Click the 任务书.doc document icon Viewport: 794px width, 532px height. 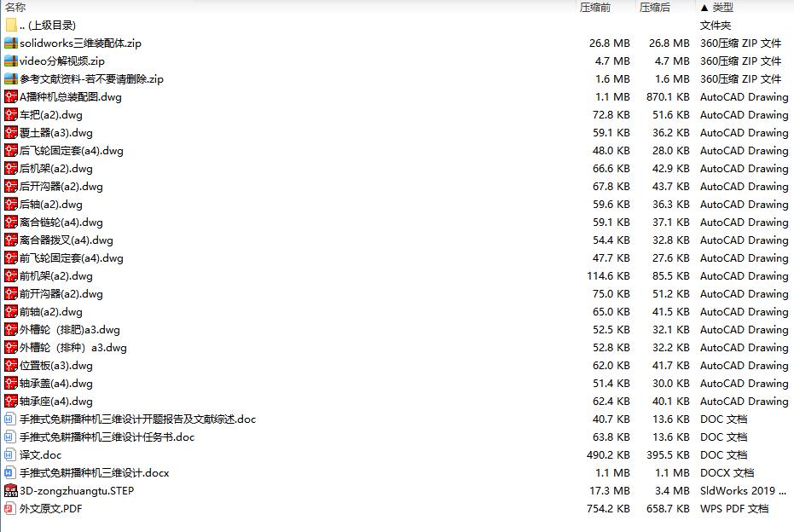(x=10, y=437)
